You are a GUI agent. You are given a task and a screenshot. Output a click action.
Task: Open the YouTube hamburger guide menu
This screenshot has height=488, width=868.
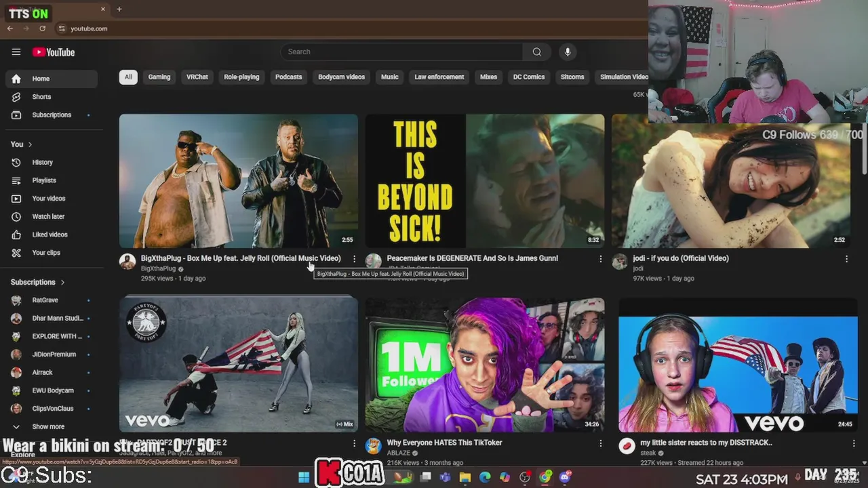coord(16,52)
